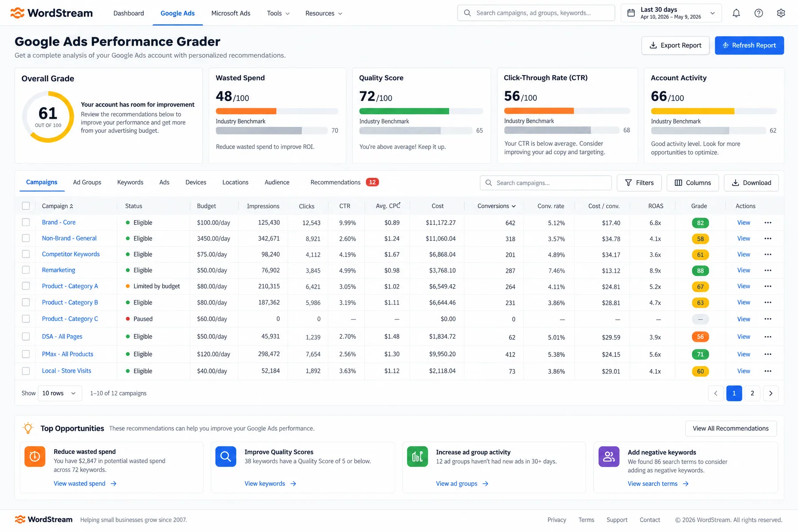Click the Add negative keywords purple icon
Viewport: 798px width, 532px height.
[609, 457]
